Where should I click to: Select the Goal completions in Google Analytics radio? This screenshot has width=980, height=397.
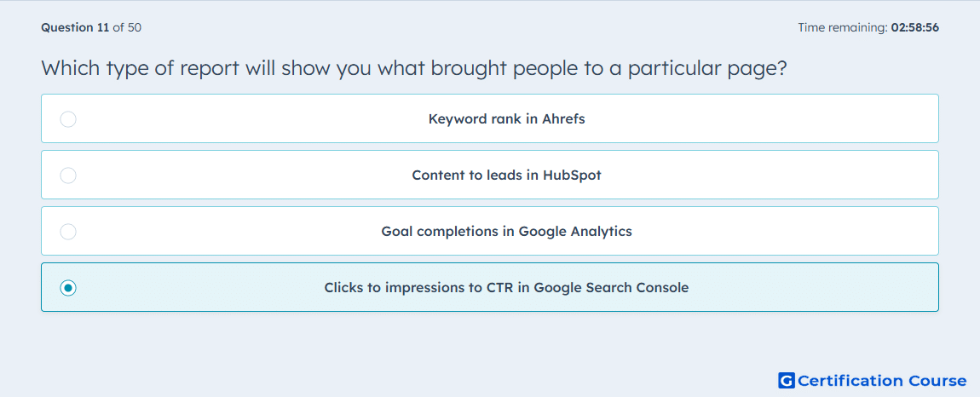point(68,232)
